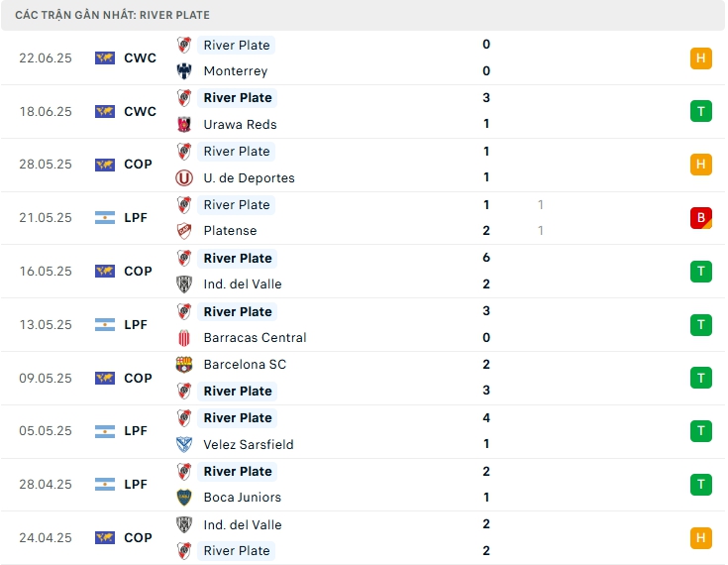Click the COP label on 28.05.25 row

tap(139, 165)
